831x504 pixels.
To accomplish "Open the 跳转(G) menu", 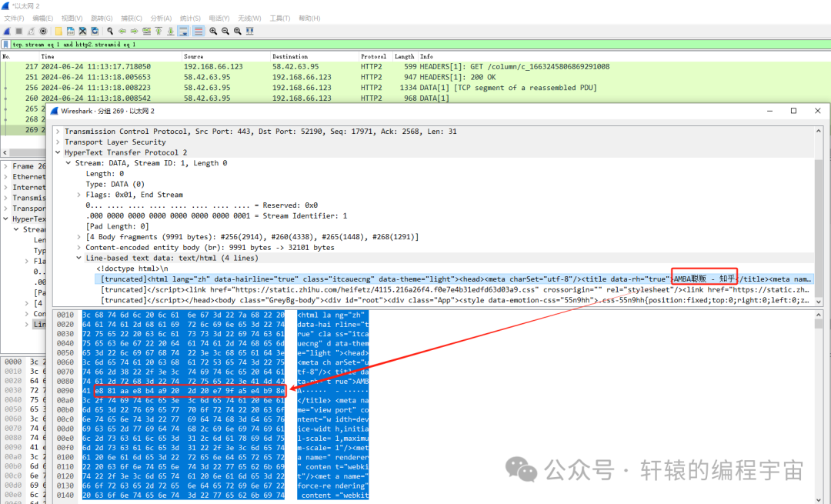I will pyautogui.click(x=102, y=18).
